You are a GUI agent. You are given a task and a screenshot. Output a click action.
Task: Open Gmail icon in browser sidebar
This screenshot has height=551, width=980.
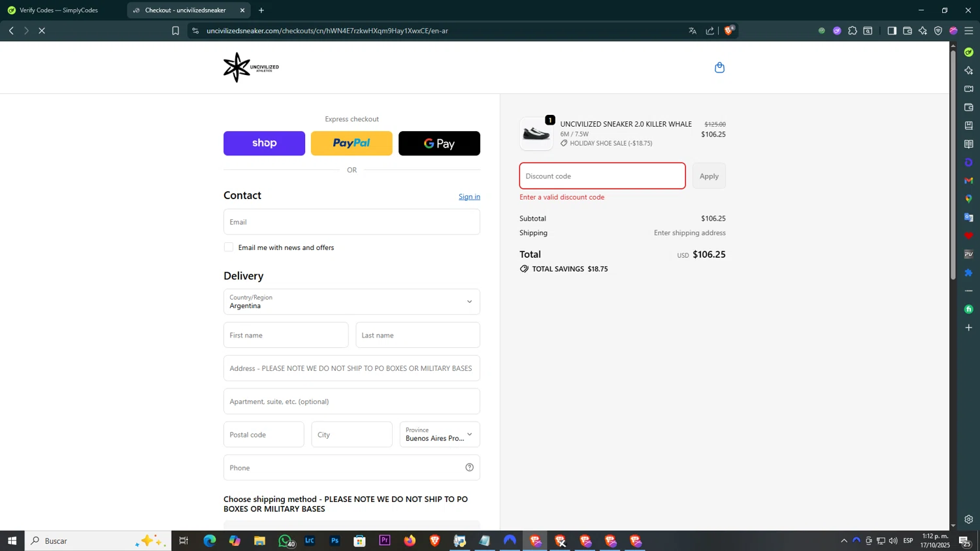(x=969, y=180)
